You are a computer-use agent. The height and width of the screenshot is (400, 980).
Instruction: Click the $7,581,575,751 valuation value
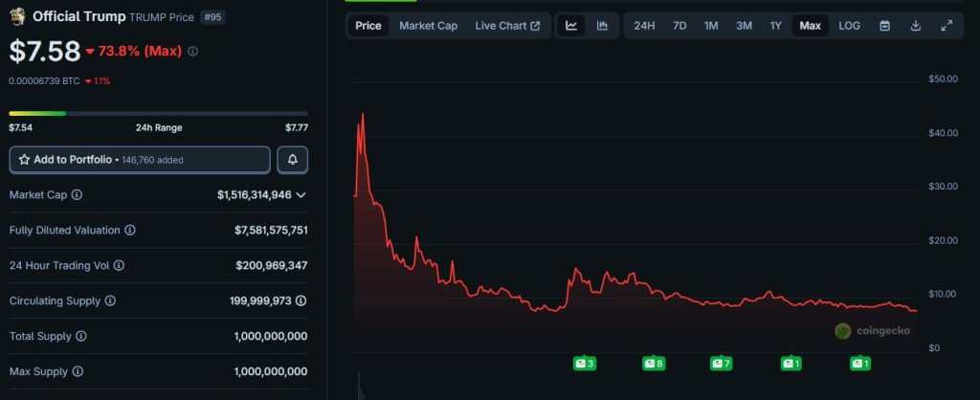click(x=271, y=230)
